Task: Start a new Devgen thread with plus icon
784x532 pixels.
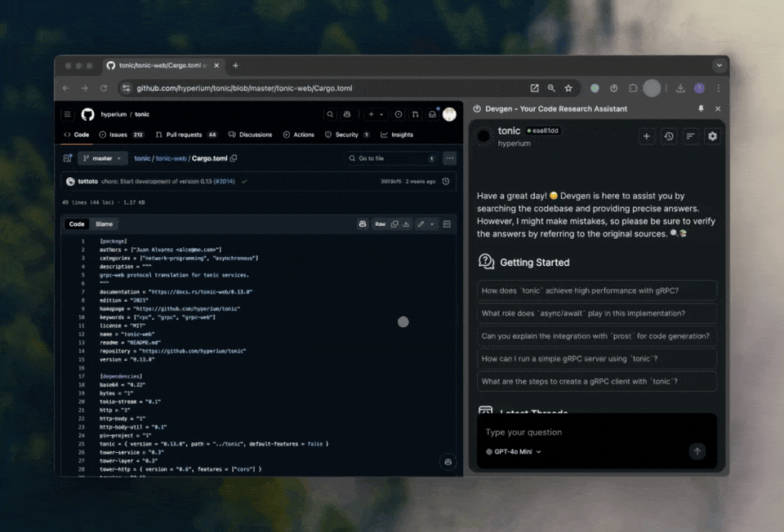Action: (x=647, y=136)
